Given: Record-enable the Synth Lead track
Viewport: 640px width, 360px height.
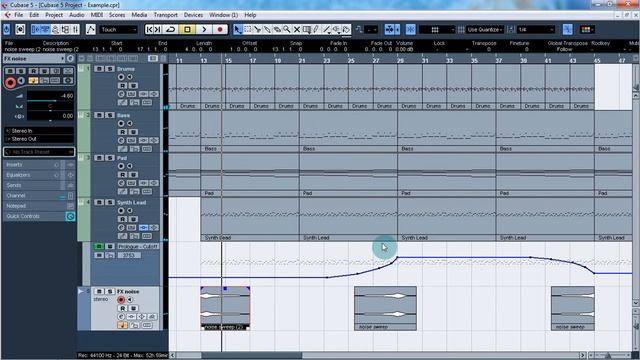Looking at the screenshot, I should click(121, 211).
